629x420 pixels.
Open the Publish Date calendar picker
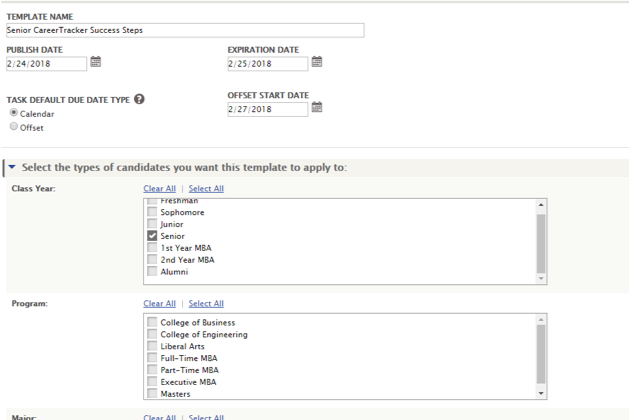(95, 62)
